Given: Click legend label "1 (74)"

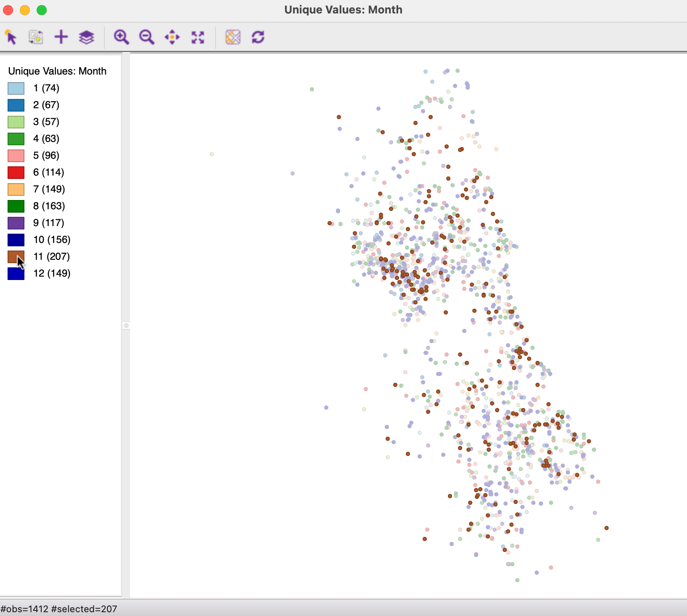Looking at the screenshot, I should click(46, 88).
